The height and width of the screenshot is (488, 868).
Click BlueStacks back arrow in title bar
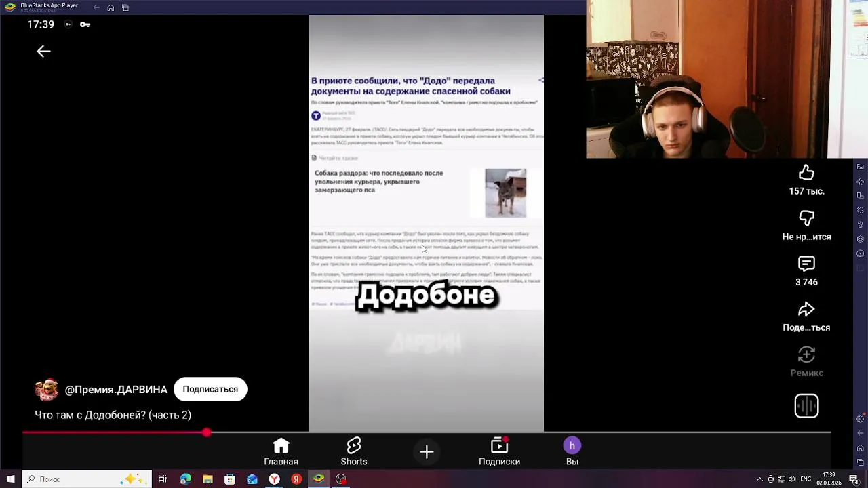(x=96, y=7)
